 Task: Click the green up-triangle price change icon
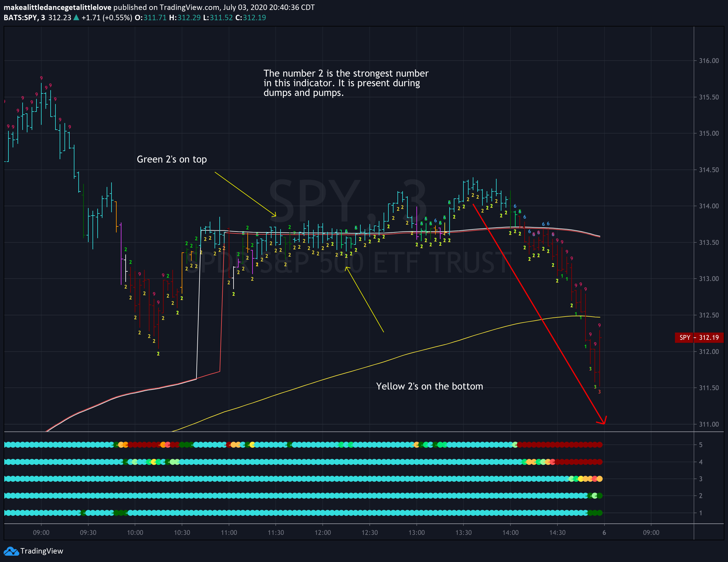click(x=76, y=17)
